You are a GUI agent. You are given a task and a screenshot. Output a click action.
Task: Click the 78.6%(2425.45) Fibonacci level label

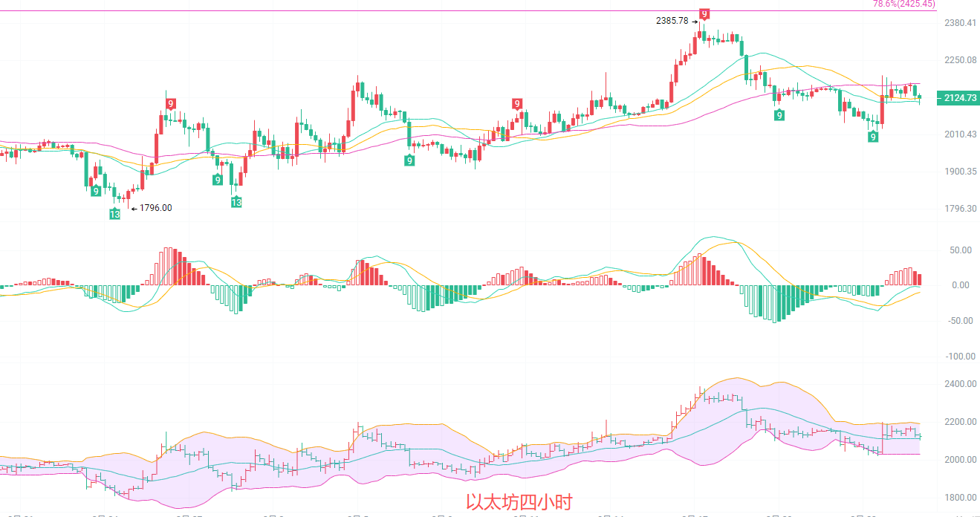pyautogui.click(x=904, y=4)
